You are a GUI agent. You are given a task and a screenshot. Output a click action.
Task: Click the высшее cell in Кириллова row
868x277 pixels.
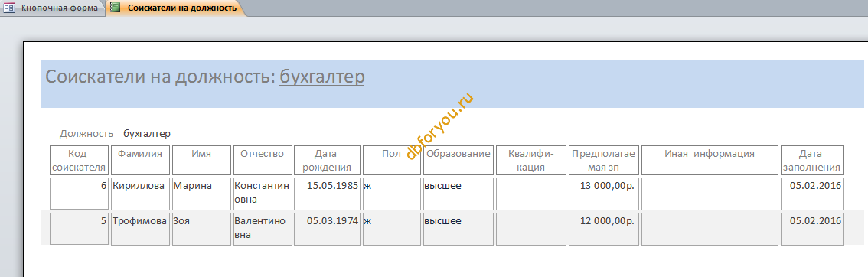pos(458,194)
